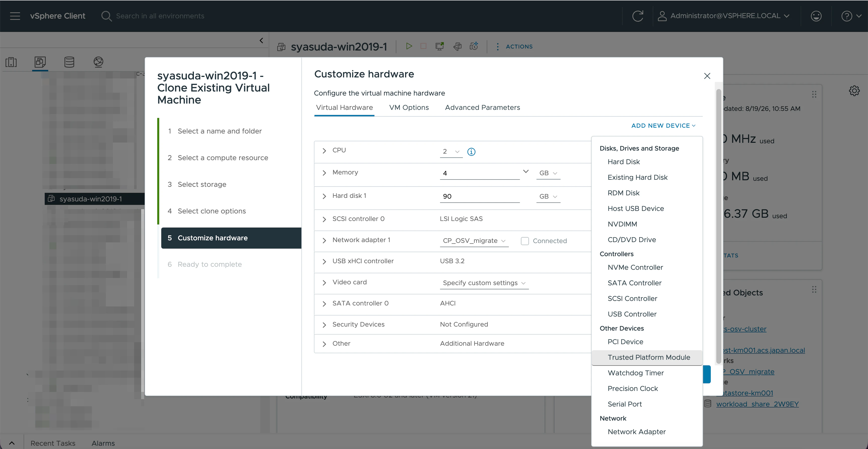Switch to the Advanced Parameters tab

(482, 108)
